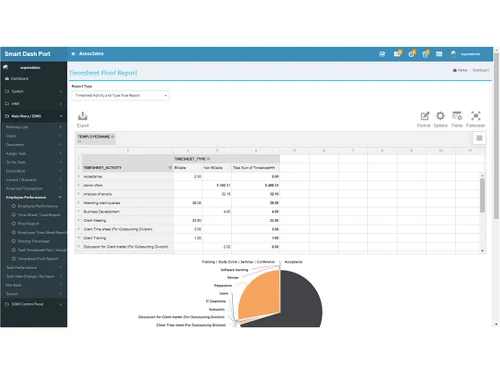
Task: Click the filter icon on TIMESHEET_ACTIVITY header
Action: point(170,167)
